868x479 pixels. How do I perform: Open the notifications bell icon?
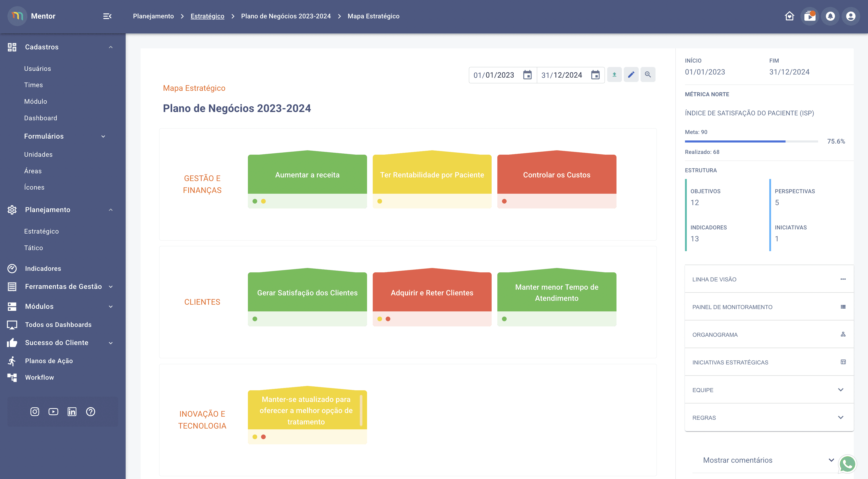[830, 16]
